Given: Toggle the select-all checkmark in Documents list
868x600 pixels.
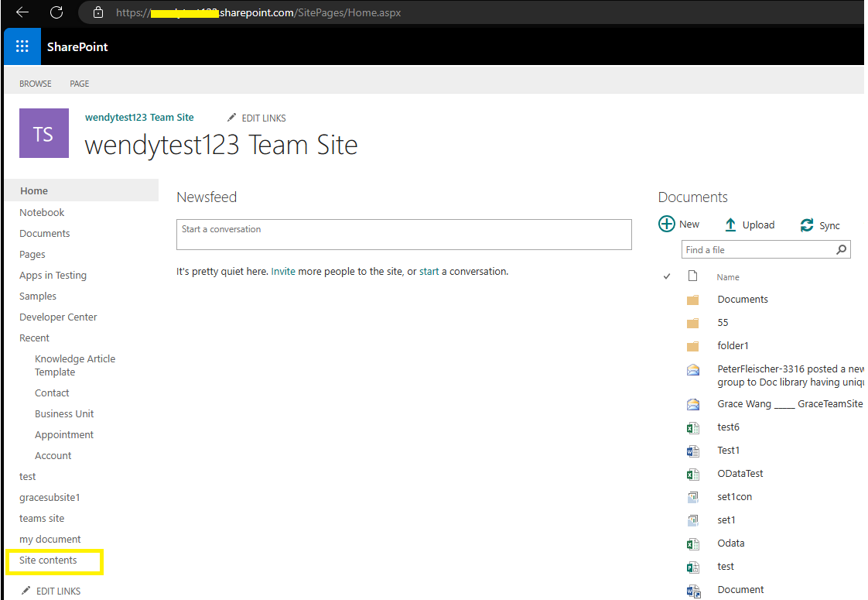Looking at the screenshot, I should click(x=667, y=276).
